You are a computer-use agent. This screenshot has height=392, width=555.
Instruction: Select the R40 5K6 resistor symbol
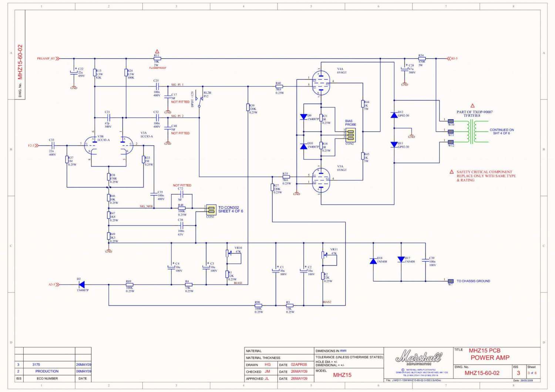point(279,87)
